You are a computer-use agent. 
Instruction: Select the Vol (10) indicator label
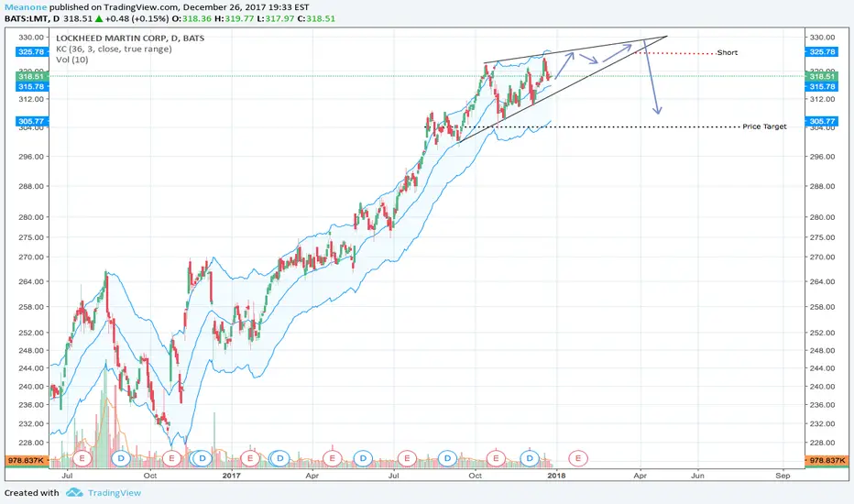71,60
